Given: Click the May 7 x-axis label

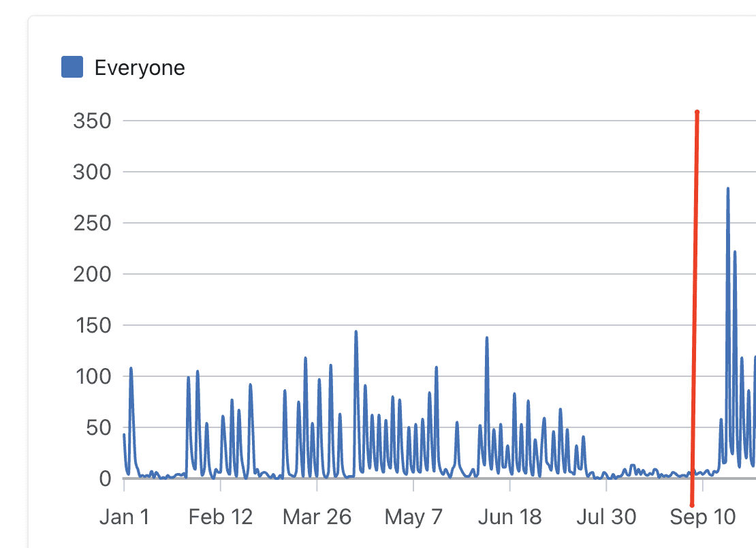Looking at the screenshot, I should click(413, 517).
